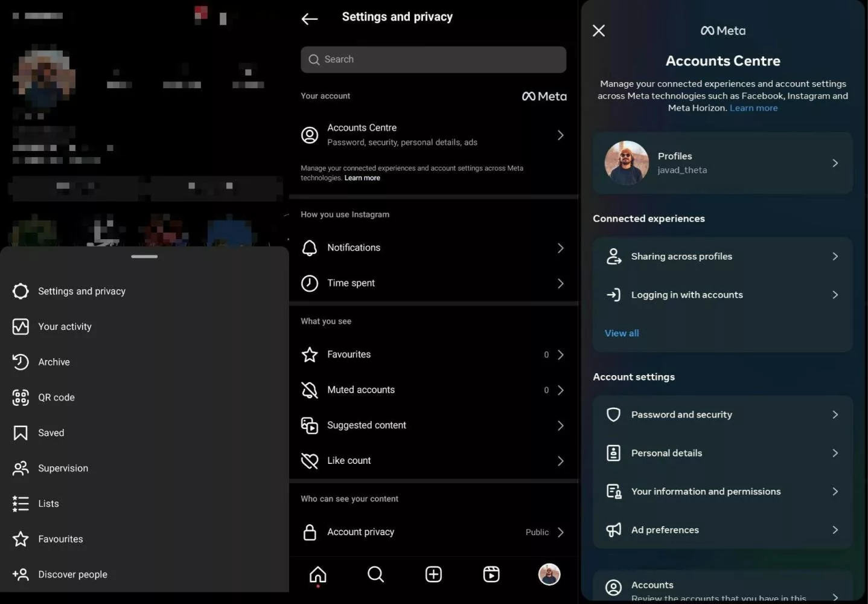Expand the Time spent row chevron
Screen dimensions: 868x604
click(x=561, y=283)
